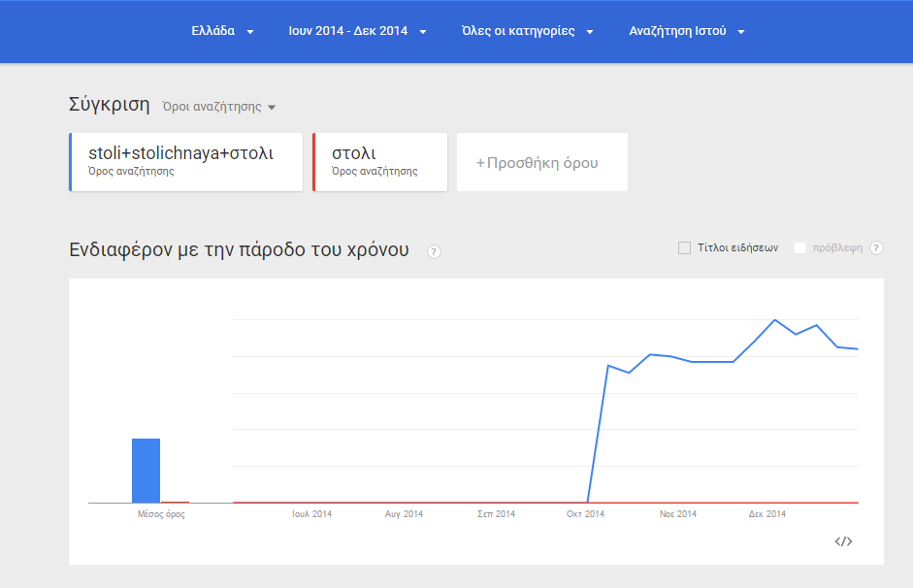Select the stoli+stolichnaya+στολι search term box
Screen dimensions: 913x588
tap(185, 162)
